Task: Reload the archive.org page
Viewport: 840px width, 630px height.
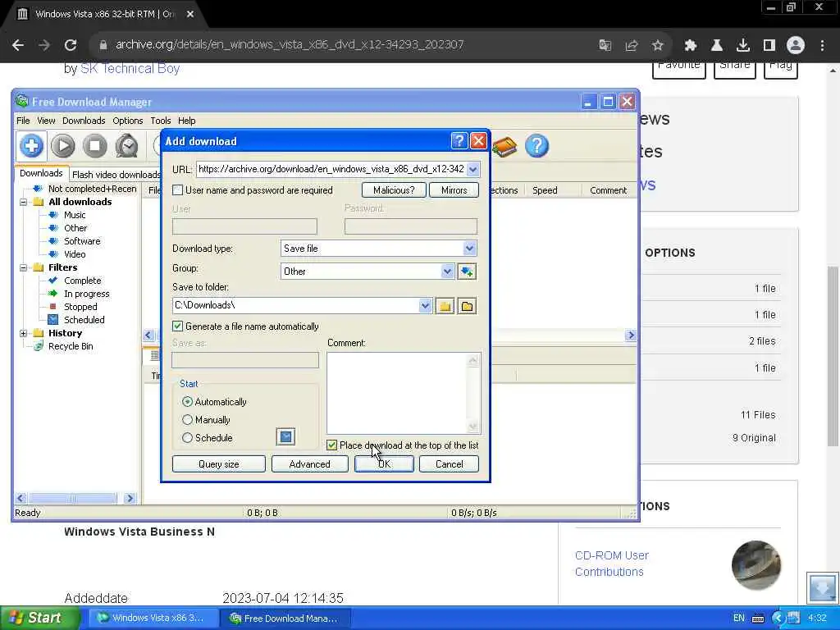Action: [x=71, y=45]
